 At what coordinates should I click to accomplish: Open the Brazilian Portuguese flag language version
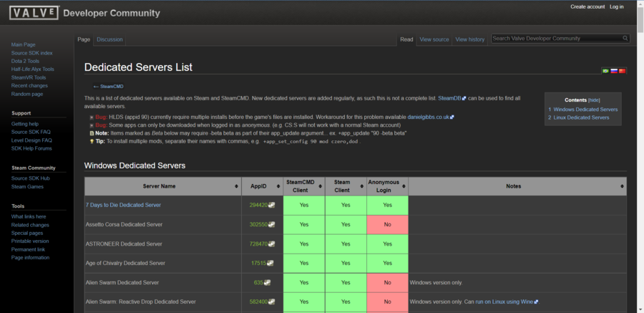click(605, 71)
